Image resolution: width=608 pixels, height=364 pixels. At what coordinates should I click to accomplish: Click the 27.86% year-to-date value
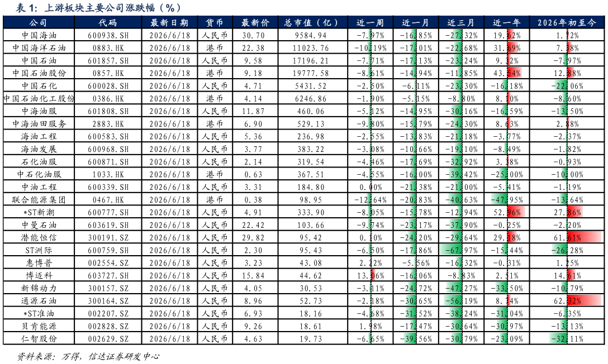(567, 213)
